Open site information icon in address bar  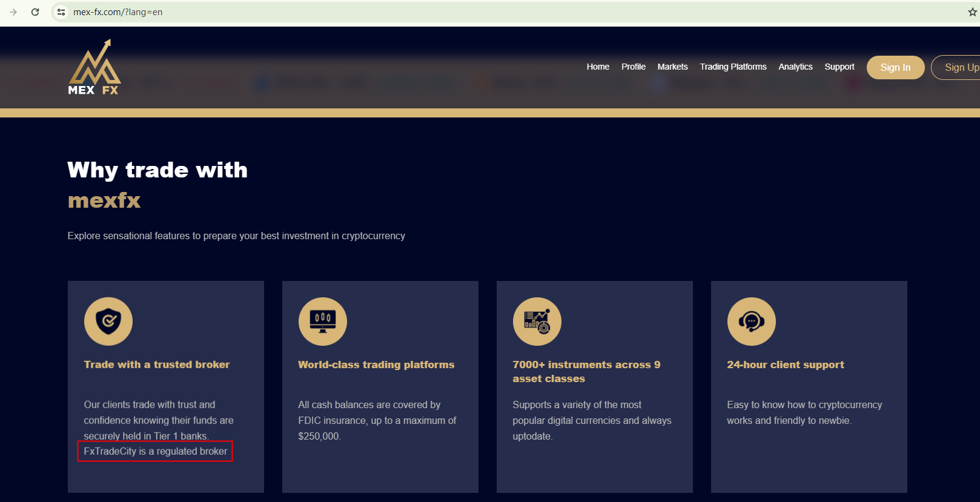point(61,12)
